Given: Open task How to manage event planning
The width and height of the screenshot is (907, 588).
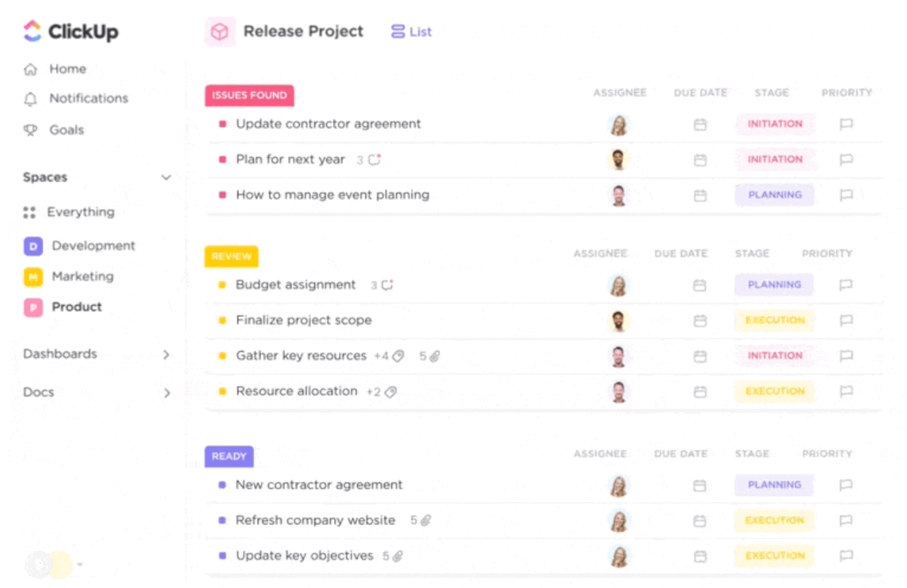Looking at the screenshot, I should point(333,195).
